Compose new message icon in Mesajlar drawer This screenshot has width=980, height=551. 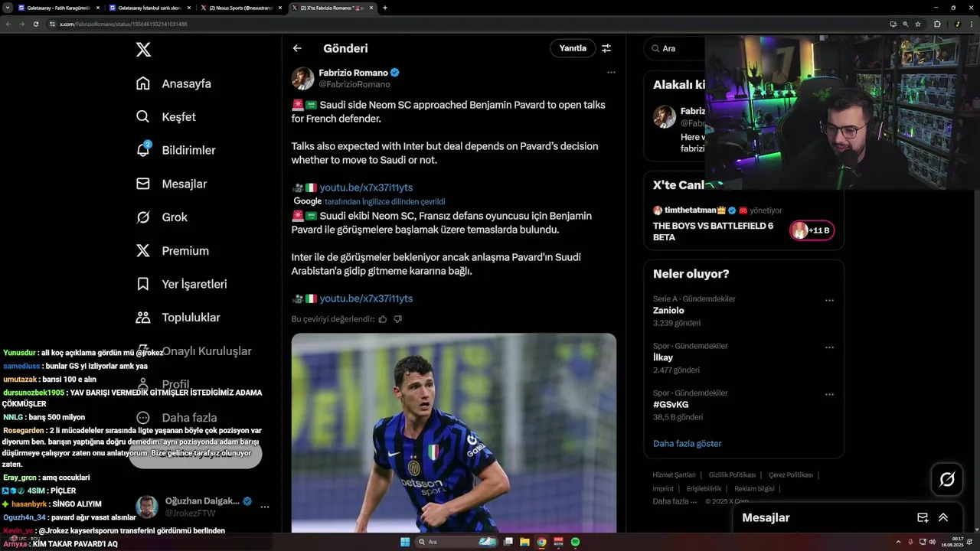pyautogui.click(x=923, y=517)
